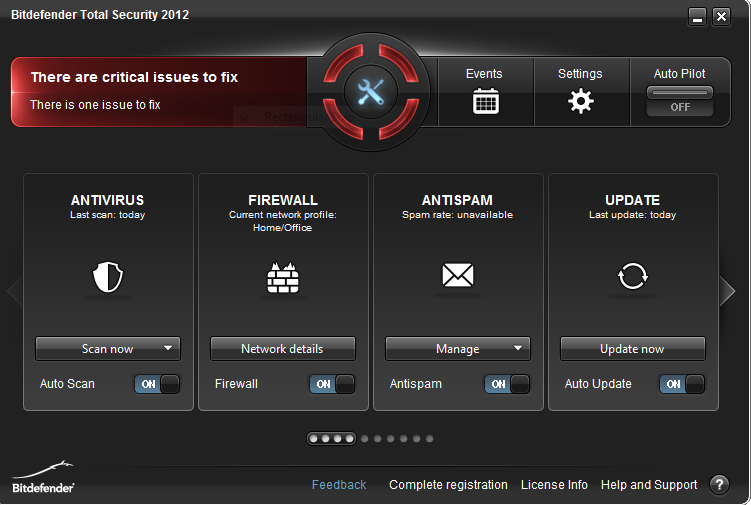This screenshot has width=751, height=505.
Task: Click 'Last scan: today' text
Action: [108, 215]
